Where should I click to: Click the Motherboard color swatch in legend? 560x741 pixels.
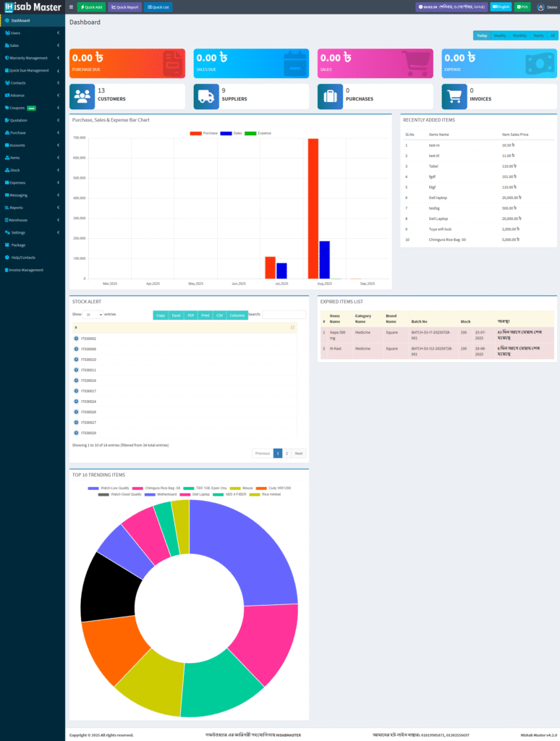click(x=150, y=494)
